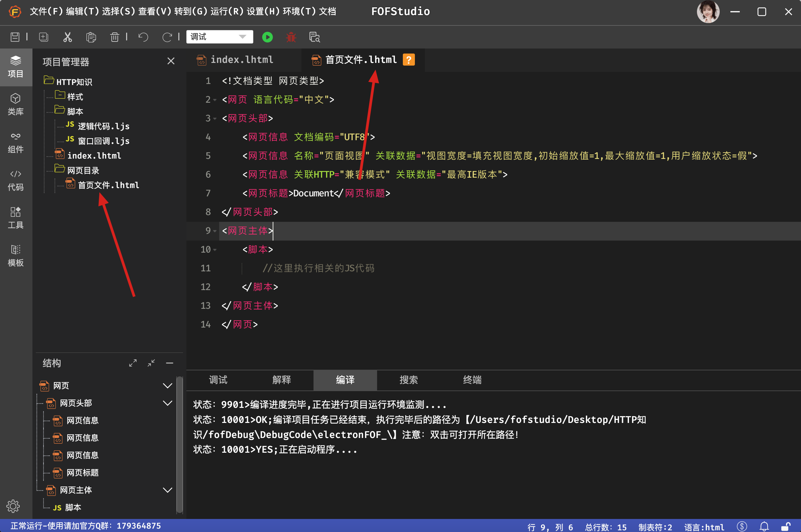Fold code at line 3 arrow

pyautogui.click(x=215, y=119)
